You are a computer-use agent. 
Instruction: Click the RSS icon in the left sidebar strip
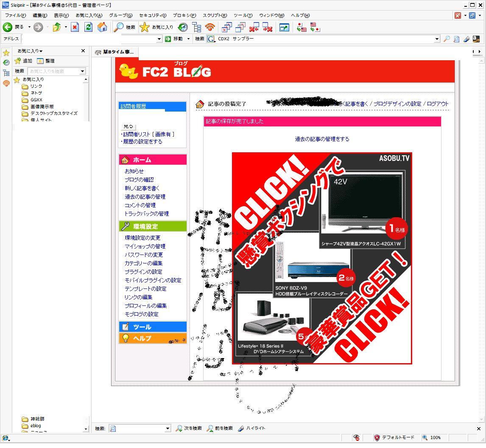click(x=6, y=83)
